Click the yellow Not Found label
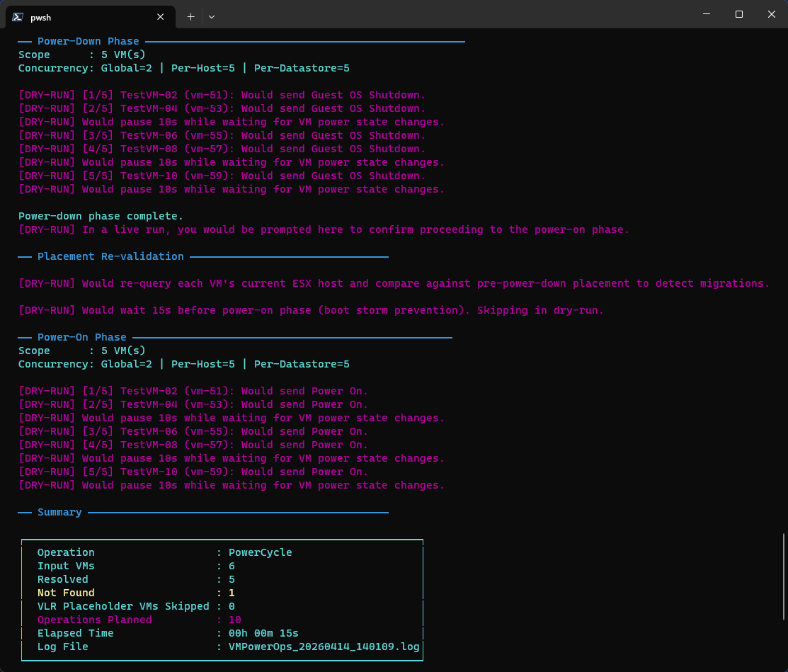 pyautogui.click(x=66, y=593)
